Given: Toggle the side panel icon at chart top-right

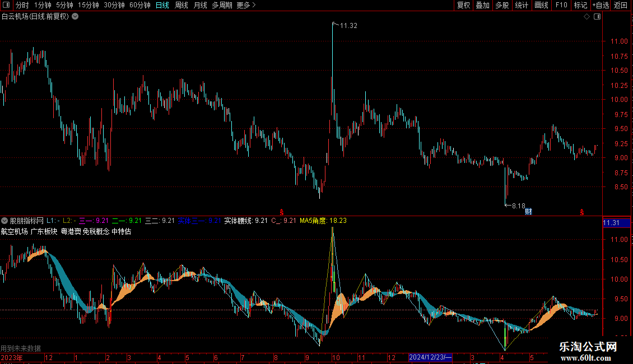Looking at the screenshot, I should point(597,17).
